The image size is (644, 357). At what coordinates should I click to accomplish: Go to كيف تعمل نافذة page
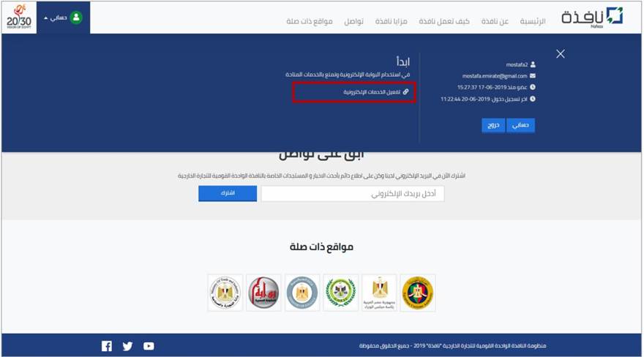[444, 21]
